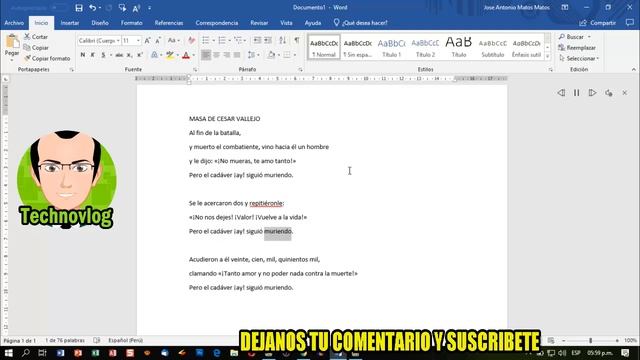Switch to the Correspondencia tab
The width and height of the screenshot is (640, 360).
(217, 23)
